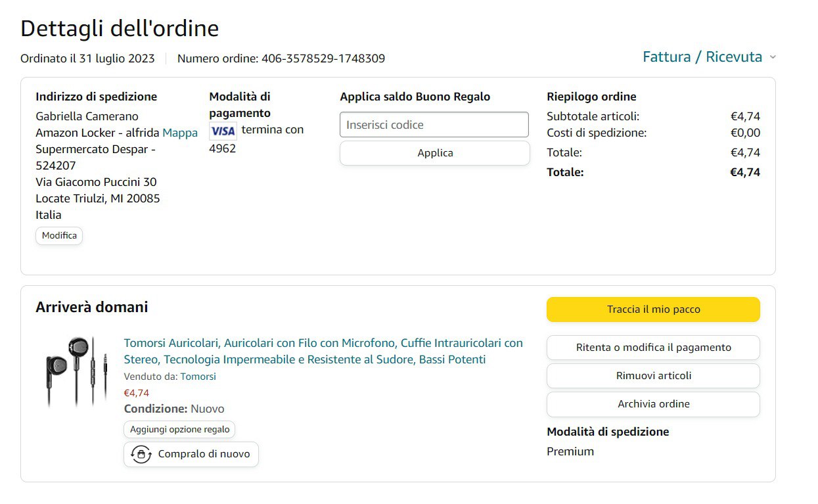Choose Rimuovi articoli
This screenshot has height=504, width=818.
[653, 376]
